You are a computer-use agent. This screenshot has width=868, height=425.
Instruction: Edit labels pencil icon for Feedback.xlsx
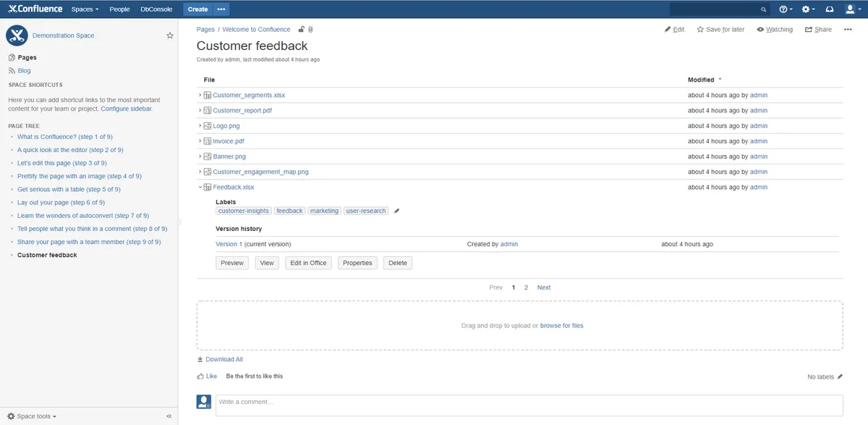click(396, 211)
